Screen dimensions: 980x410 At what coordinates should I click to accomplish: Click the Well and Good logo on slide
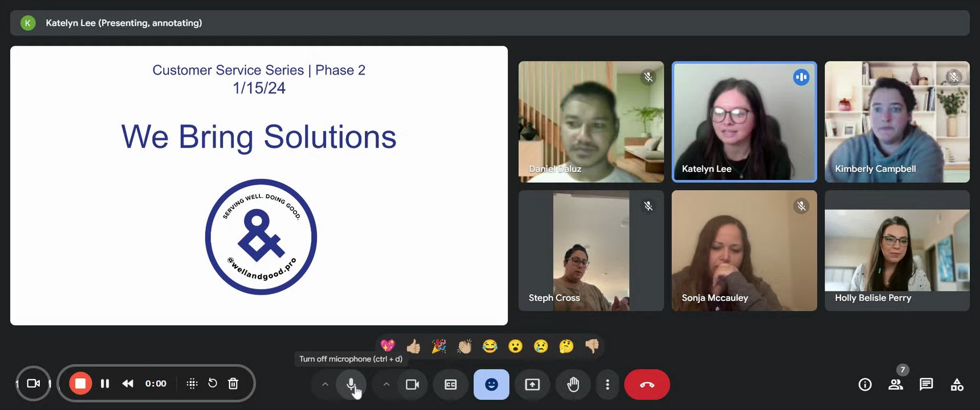261,237
